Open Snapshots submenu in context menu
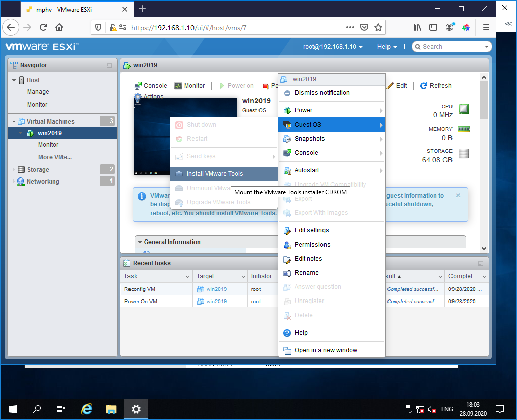This screenshot has width=517, height=420. pos(332,139)
